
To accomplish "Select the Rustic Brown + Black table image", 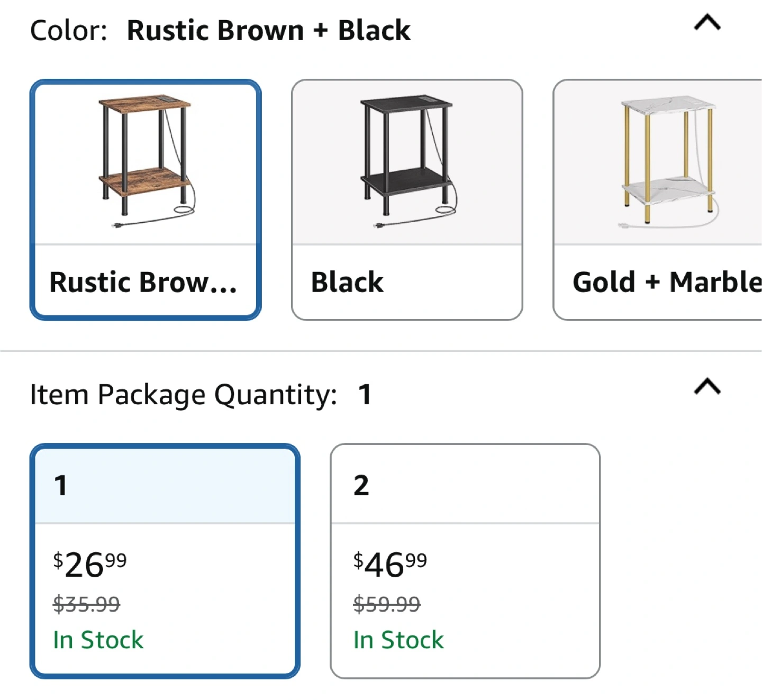I will (x=146, y=162).
